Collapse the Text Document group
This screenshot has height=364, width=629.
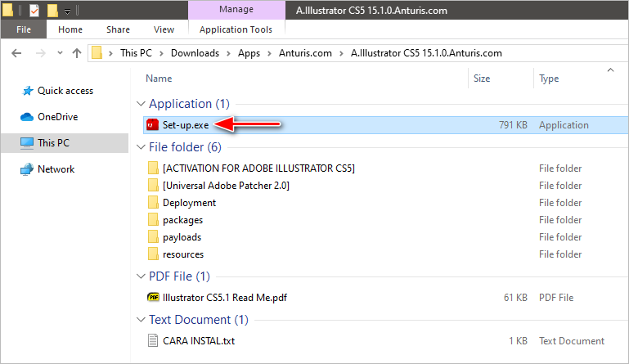click(x=139, y=320)
